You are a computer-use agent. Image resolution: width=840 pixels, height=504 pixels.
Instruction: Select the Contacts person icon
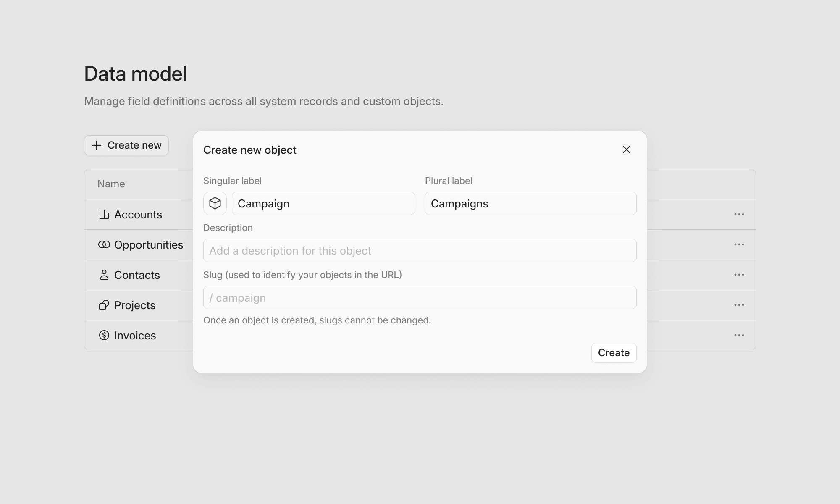(x=104, y=275)
